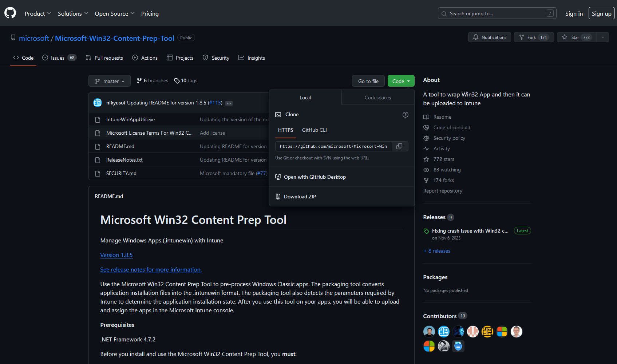Expand the Open Source dropdown
Screen dimensions: 617x364
point(115,13)
